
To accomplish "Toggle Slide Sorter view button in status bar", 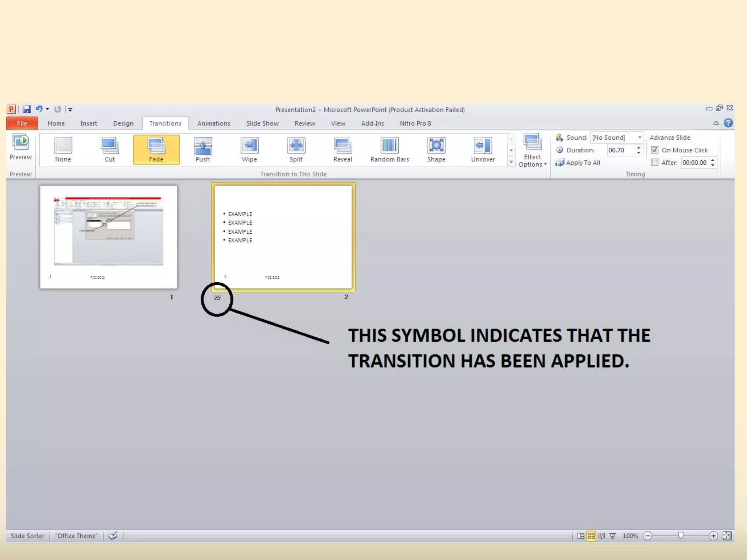I will (591, 536).
